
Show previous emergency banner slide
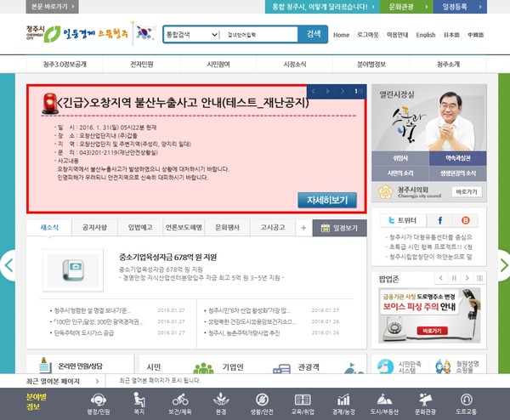(x=314, y=92)
